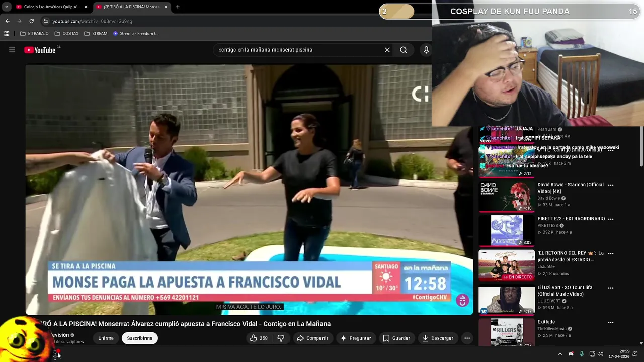This screenshot has height=362, width=644.
Task: Visit TheKillersMusic channel name
Action: click(552, 329)
